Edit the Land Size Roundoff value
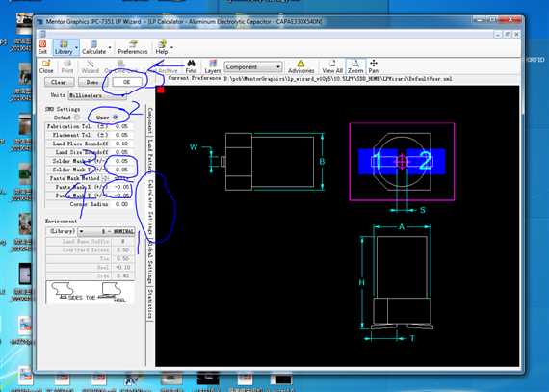Viewport: 549px width, 392px height. (x=122, y=152)
